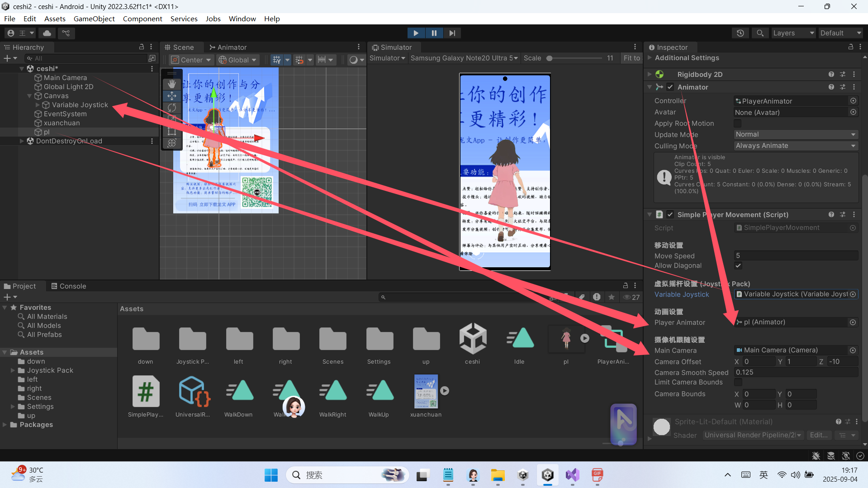Click the Project favorites star filter
Viewport: 868px width, 488px height.
point(612,297)
